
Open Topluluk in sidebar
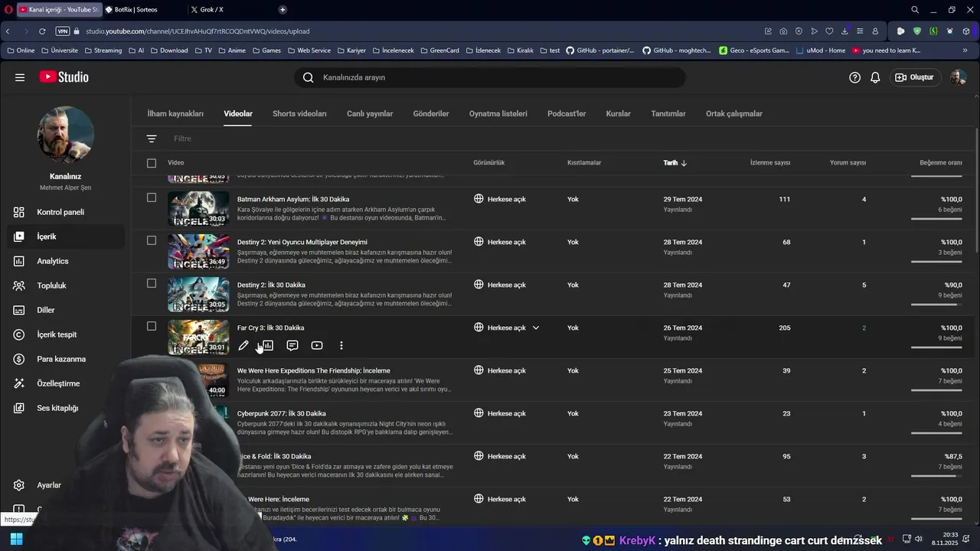click(x=65, y=285)
